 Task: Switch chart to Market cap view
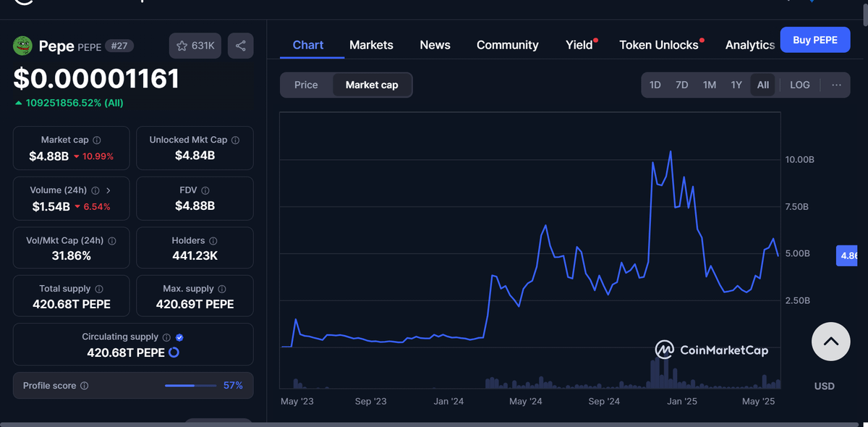[372, 85]
